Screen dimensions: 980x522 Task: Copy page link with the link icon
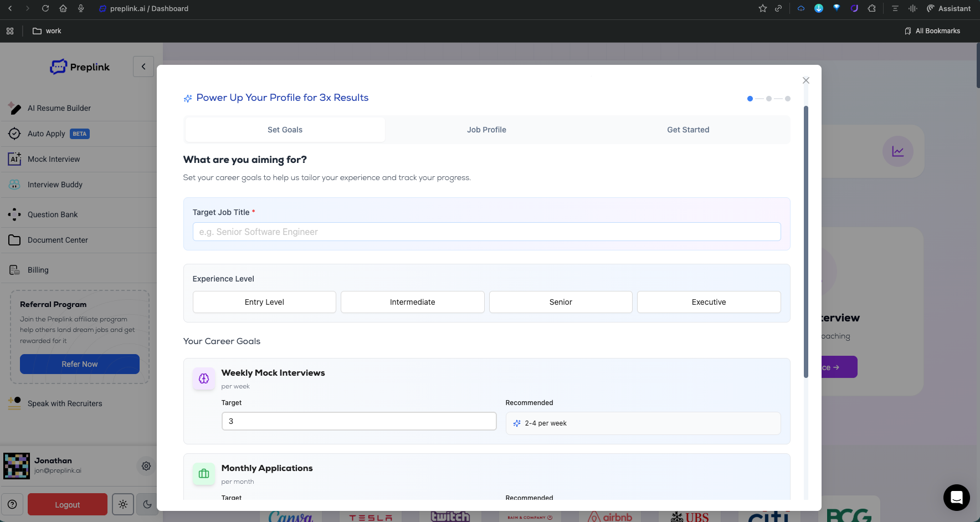[778, 8]
